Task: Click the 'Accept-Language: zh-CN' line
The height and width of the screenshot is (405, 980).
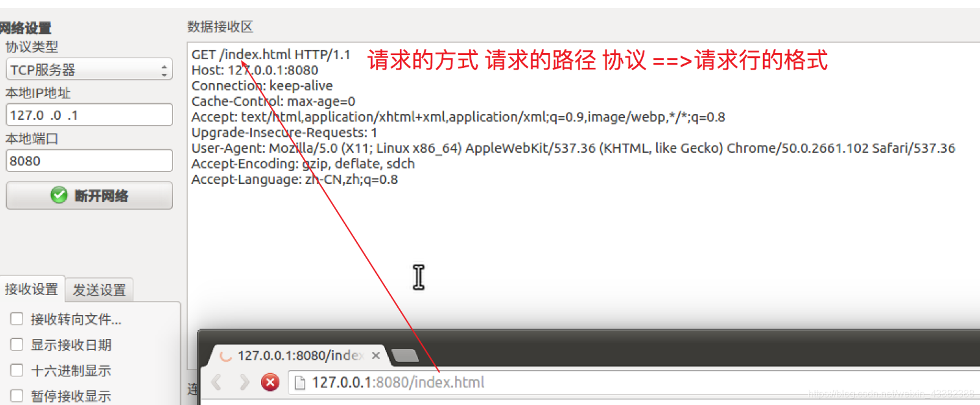Action: (x=295, y=180)
